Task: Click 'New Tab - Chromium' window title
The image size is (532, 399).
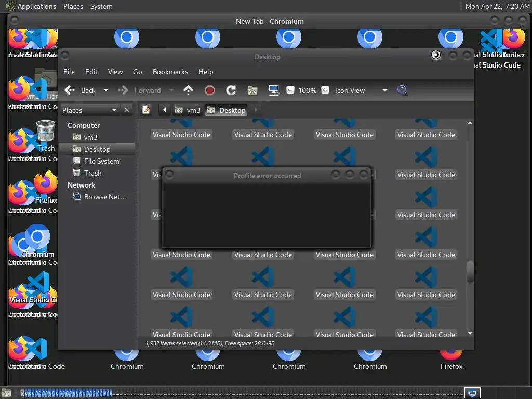Action: click(270, 21)
